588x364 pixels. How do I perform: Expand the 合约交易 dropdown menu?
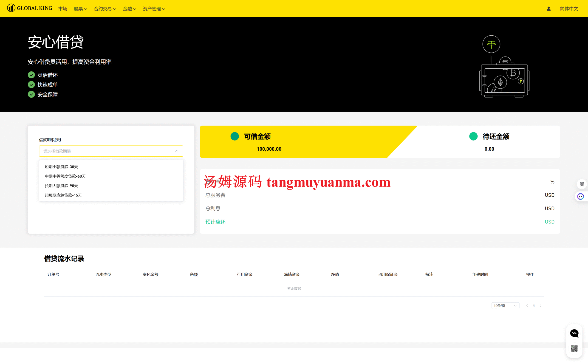click(105, 9)
